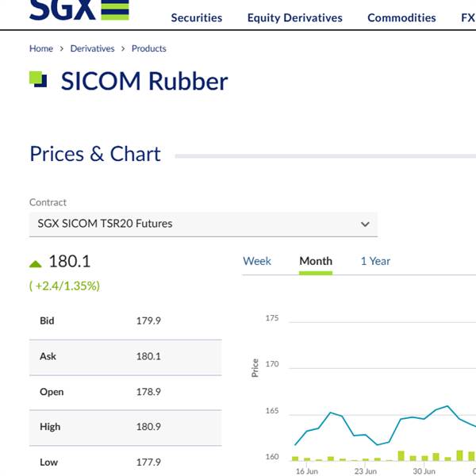Click the 30 Jun date axis label

pyautogui.click(x=424, y=471)
